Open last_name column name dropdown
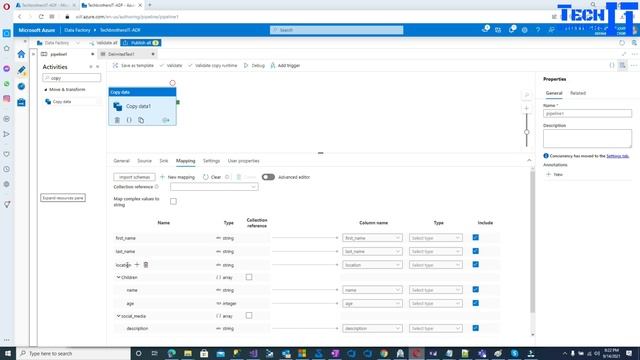640x360 pixels. (x=372, y=251)
